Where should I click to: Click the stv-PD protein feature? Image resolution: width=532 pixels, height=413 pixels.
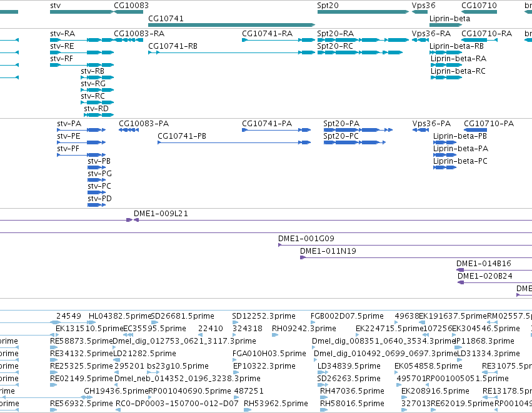[x=97, y=205]
